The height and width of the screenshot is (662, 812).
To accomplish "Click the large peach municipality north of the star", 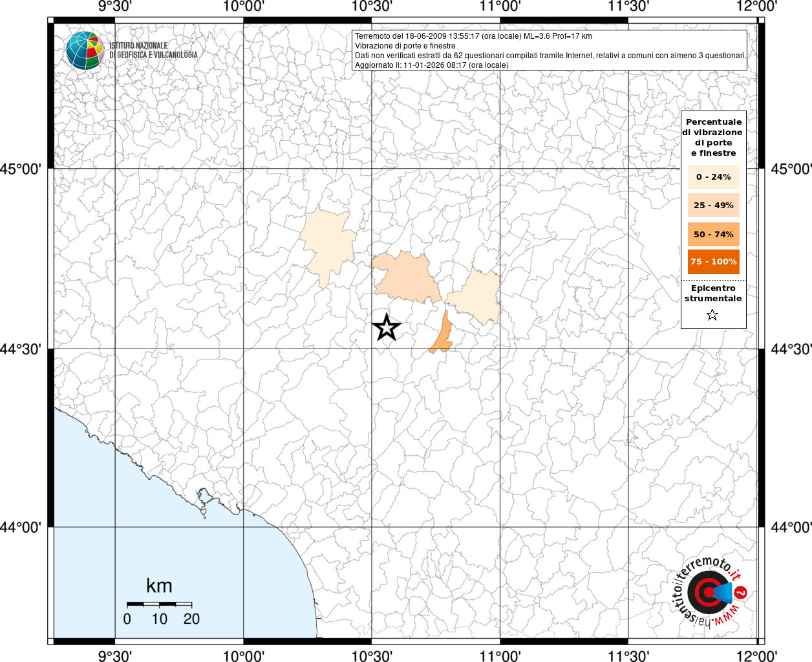I will [x=406, y=278].
